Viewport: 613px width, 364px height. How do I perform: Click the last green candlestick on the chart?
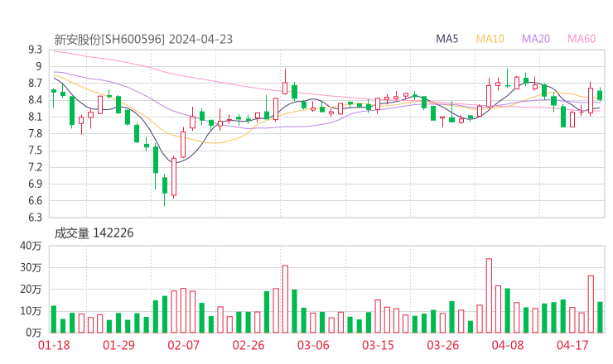(600, 95)
